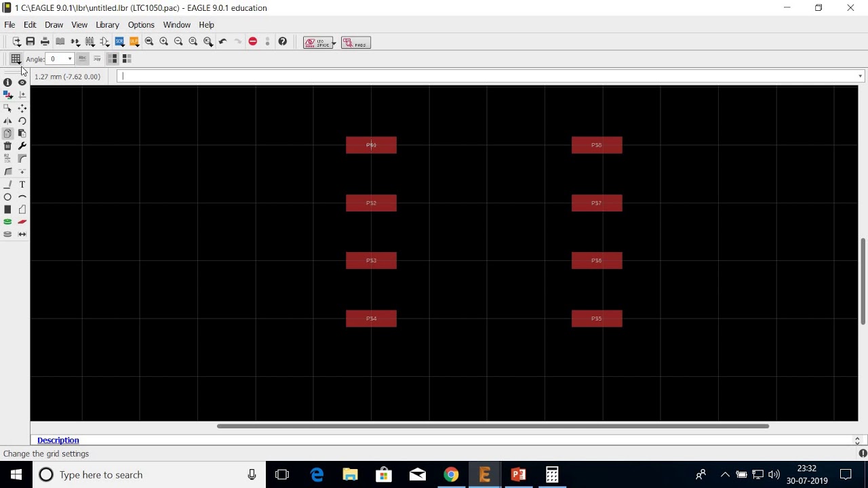The width and height of the screenshot is (868, 488).
Task: Click the horizontal scrollbar thumb
Action: pos(493,426)
